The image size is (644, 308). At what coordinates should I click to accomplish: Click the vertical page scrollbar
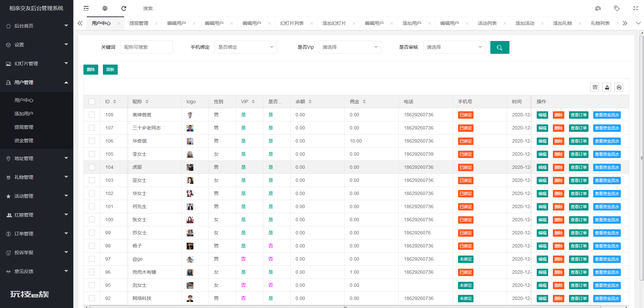pyautogui.click(x=642, y=157)
